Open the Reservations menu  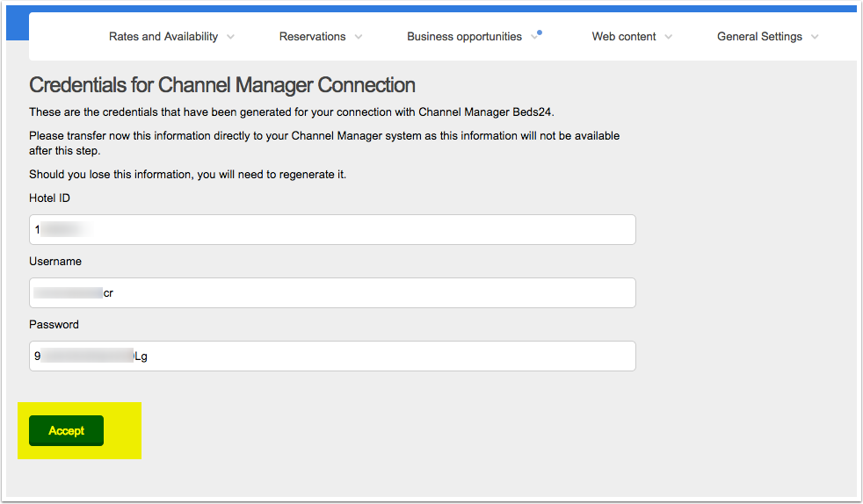pos(312,37)
